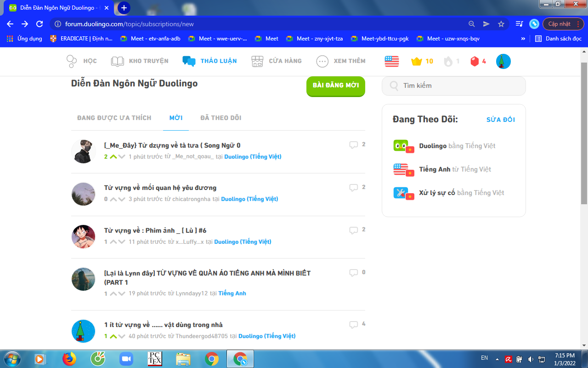Open the Christmas tree profile avatar
This screenshot has height=368, width=588.
(503, 62)
